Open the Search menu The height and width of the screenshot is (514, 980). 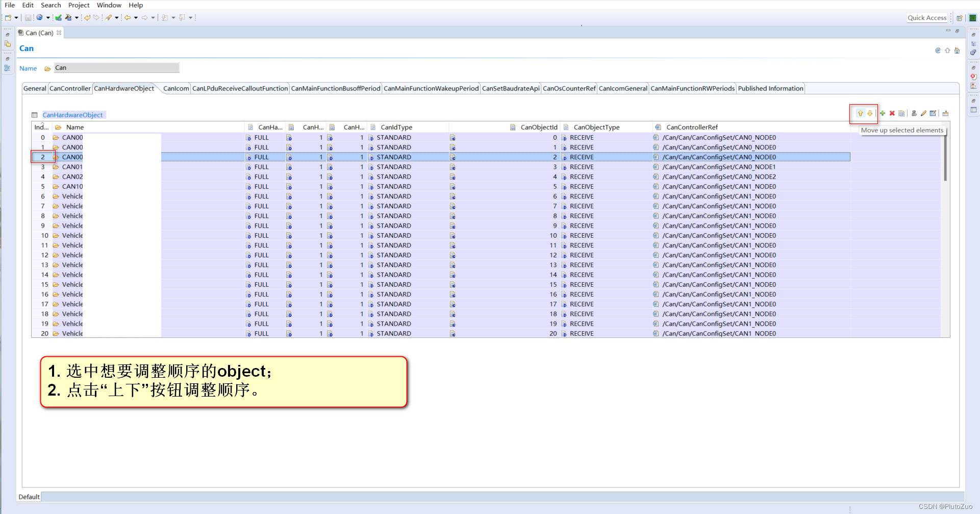click(51, 5)
